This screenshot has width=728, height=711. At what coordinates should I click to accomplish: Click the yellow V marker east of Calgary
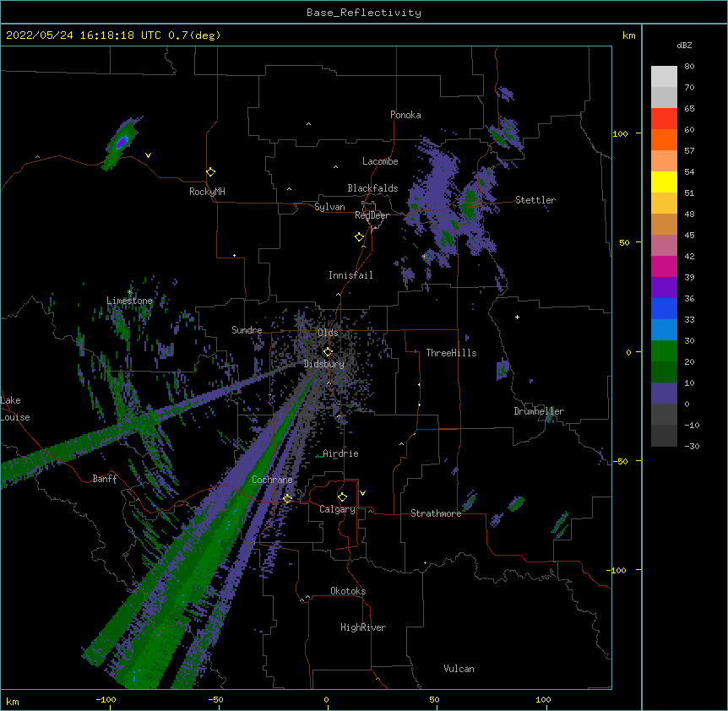click(x=362, y=493)
